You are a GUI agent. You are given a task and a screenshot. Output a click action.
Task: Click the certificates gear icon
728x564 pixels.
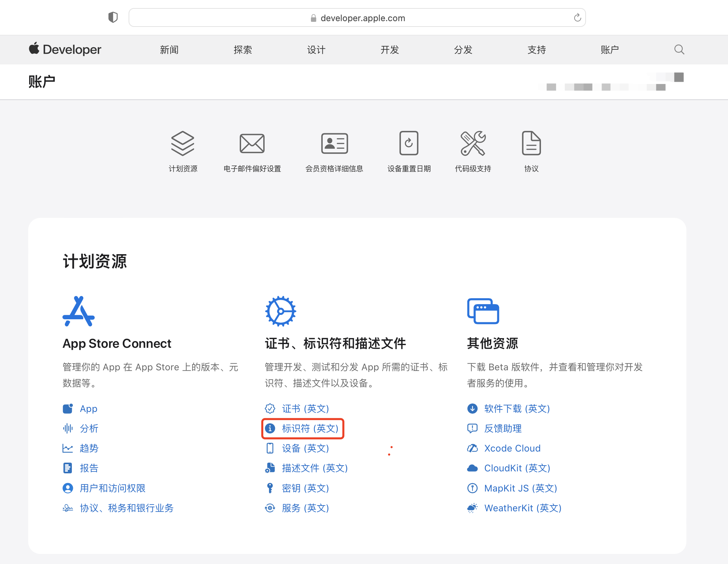pos(281,311)
